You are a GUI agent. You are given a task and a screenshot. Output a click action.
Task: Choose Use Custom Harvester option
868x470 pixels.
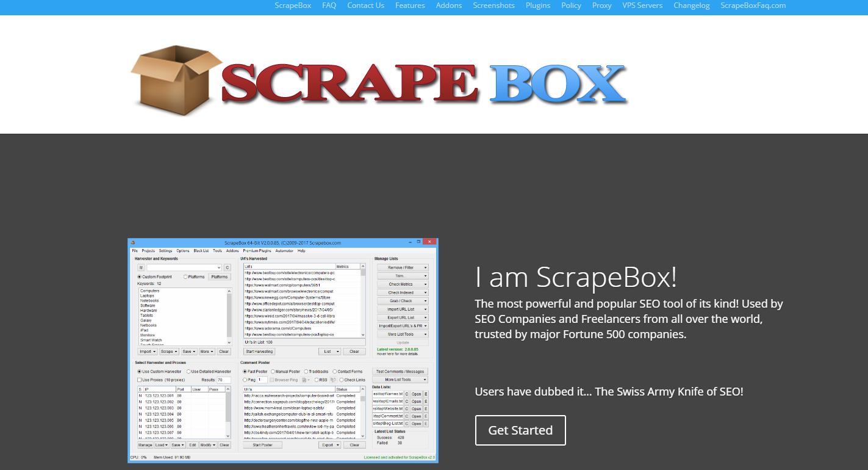coord(139,371)
